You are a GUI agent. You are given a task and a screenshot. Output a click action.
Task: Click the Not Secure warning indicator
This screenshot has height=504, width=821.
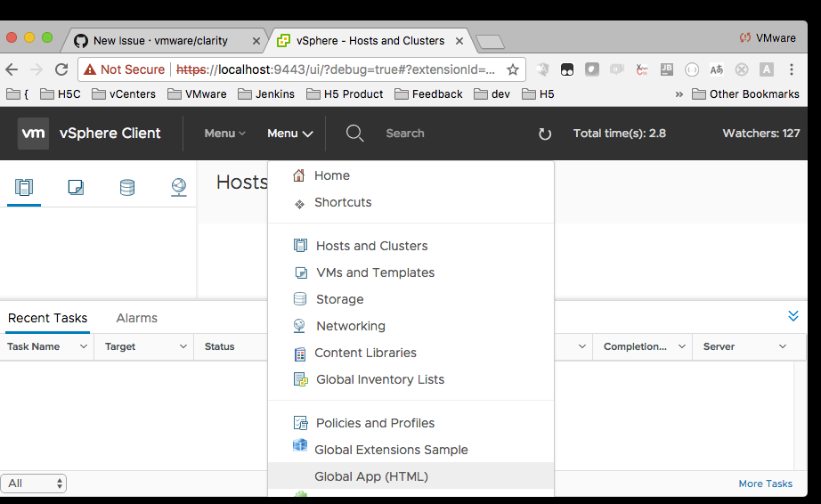tap(125, 69)
